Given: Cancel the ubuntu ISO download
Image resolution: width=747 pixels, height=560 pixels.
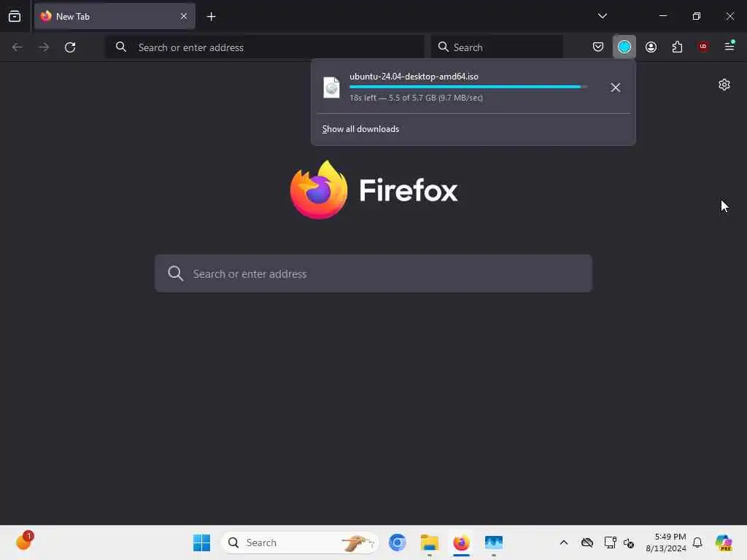Looking at the screenshot, I should pos(615,87).
